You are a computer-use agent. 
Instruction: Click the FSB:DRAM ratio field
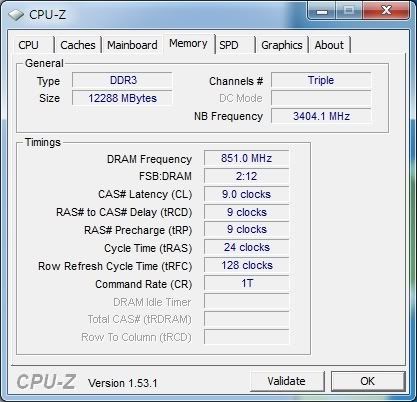(246, 176)
